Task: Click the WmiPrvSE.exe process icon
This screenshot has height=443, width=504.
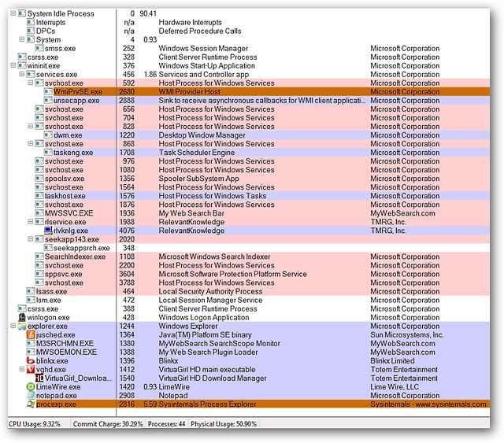Action: (48, 91)
